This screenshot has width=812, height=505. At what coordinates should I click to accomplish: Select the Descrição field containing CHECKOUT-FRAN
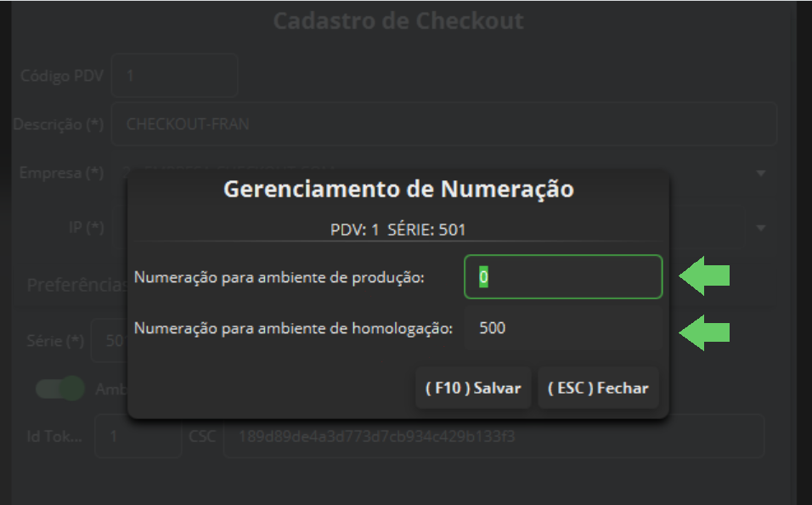coord(444,124)
